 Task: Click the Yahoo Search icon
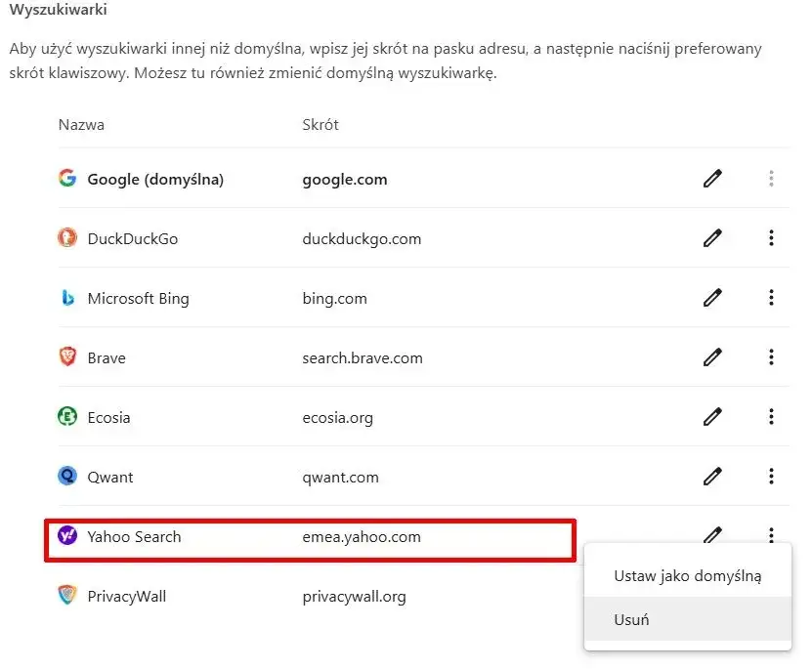coord(66,536)
